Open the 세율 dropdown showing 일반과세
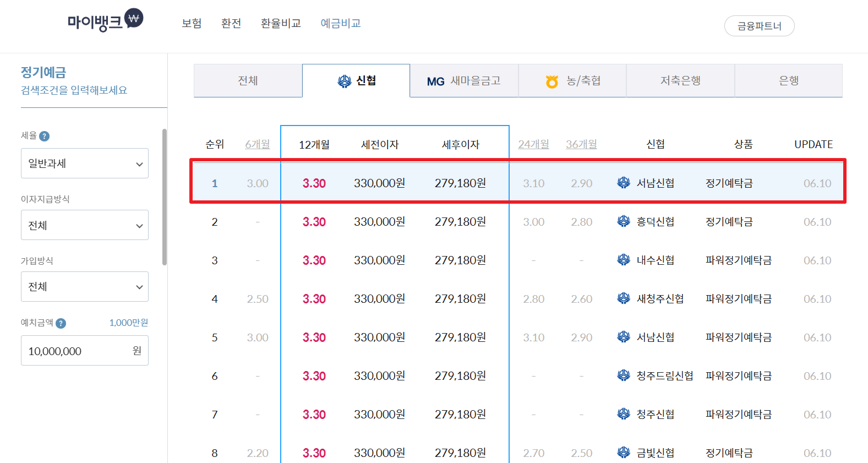 85,164
